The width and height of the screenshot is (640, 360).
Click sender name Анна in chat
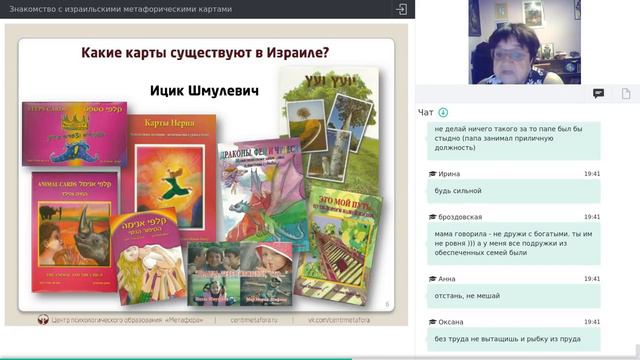[447, 279]
